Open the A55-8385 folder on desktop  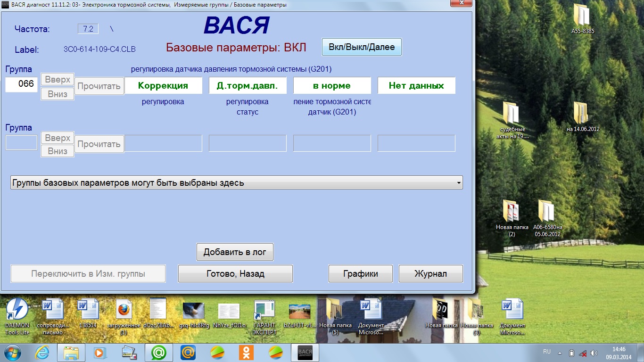click(583, 16)
